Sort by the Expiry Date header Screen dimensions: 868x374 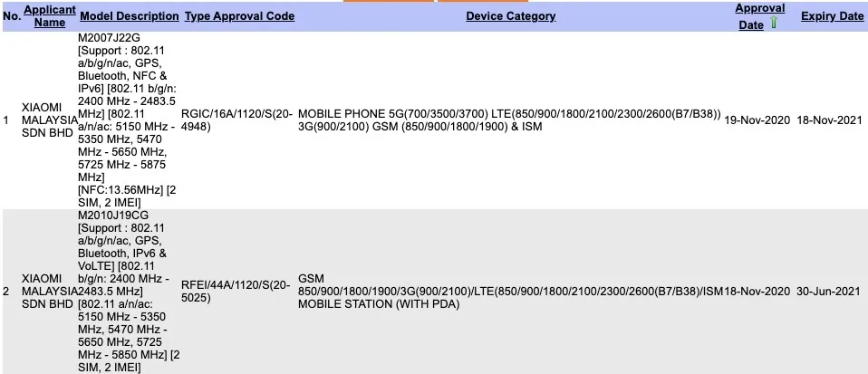(x=832, y=16)
